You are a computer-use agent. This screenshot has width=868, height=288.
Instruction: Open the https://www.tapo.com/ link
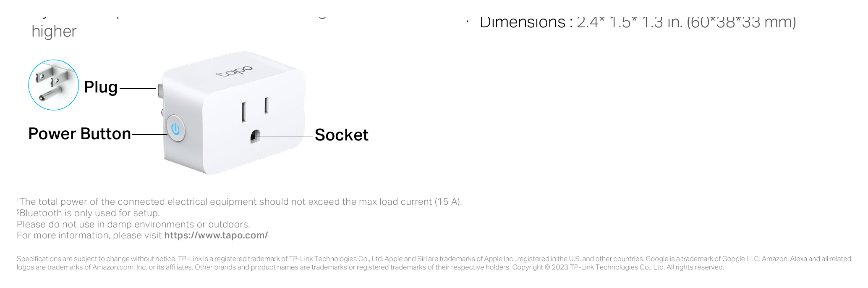216,235
